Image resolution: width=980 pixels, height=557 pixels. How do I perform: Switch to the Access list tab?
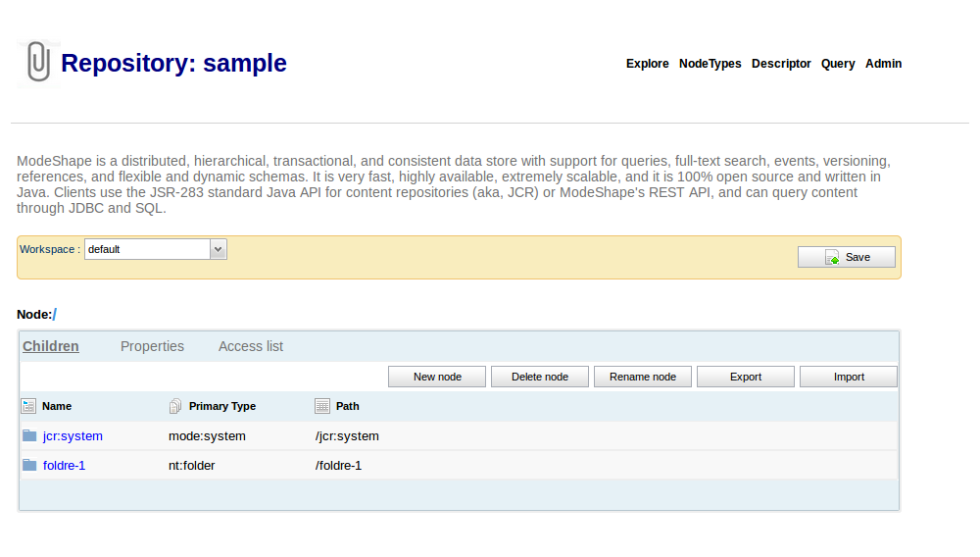tap(251, 346)
